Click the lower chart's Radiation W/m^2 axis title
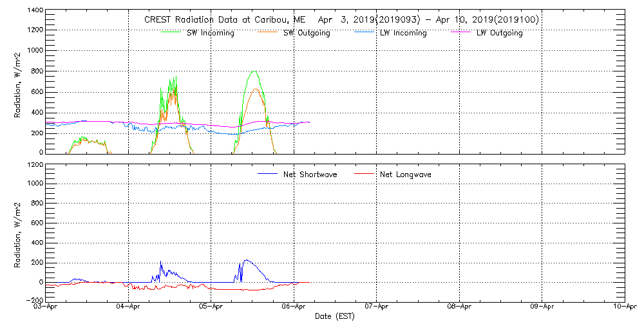The image size is (644, 322). pos(19,232)
